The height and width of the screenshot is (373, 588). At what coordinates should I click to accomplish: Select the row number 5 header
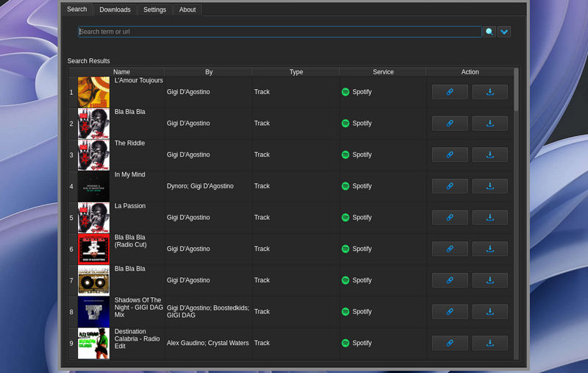[71, 218]
